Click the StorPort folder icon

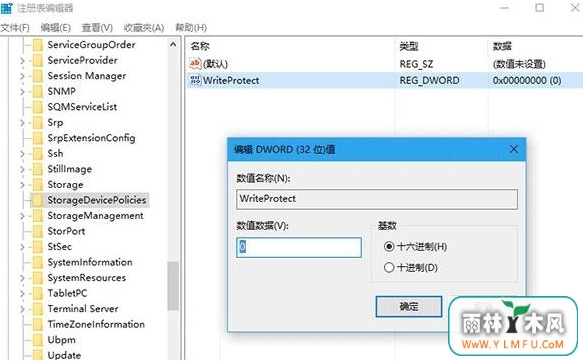coord(38,231)
